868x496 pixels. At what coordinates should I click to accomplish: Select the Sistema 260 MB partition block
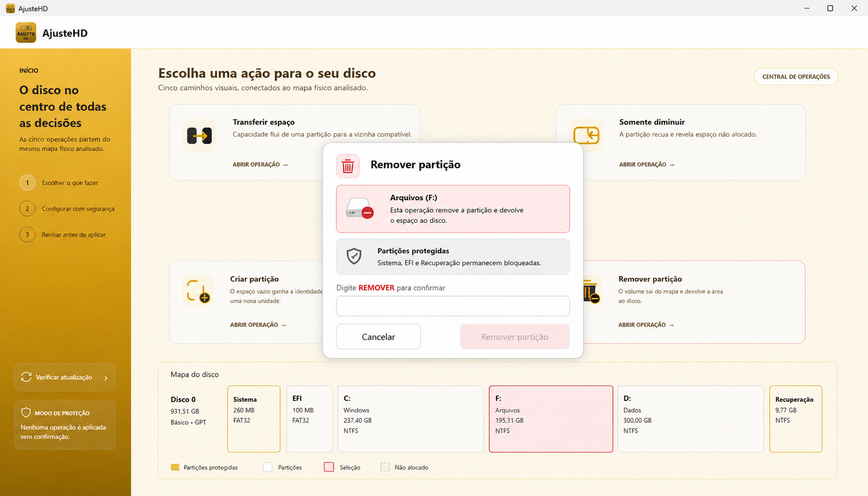coord(254,419)
